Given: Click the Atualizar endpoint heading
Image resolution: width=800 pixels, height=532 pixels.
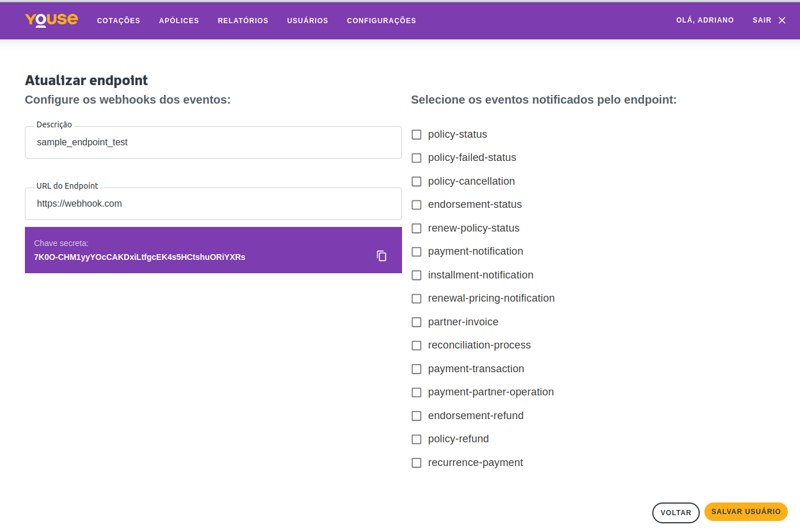Looking at the screenshot, I should [x=86, y=80].
